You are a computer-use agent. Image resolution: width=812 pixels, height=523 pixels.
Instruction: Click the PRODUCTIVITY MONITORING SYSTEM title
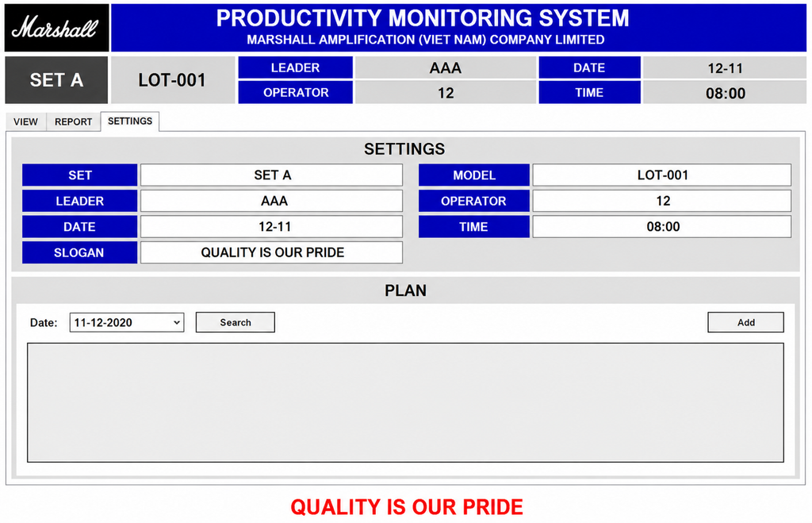point(423,18)
